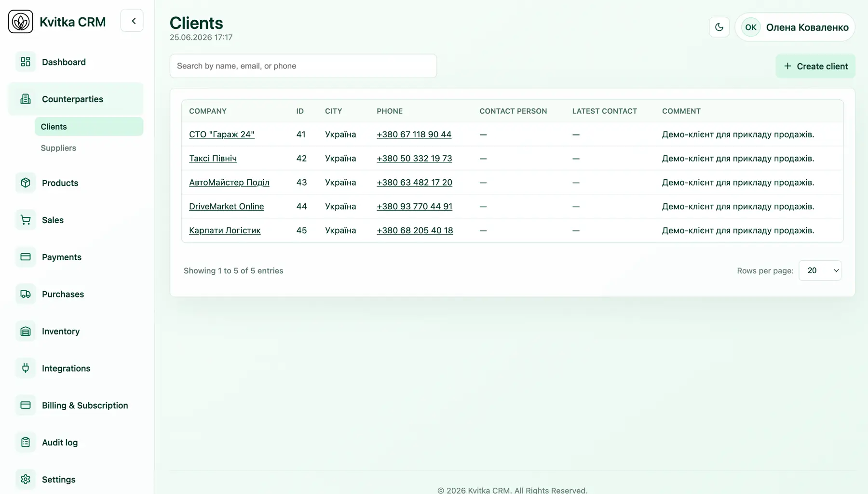Image resolution: width=868 pixels, height=494 pixels.
Task: Open client СТО "Гараж 24" link
Action: (x=222, y=134)
